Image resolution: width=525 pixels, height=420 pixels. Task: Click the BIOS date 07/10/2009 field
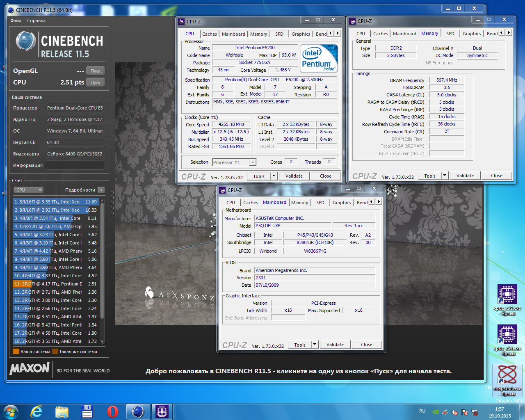(x=315, y=285)
